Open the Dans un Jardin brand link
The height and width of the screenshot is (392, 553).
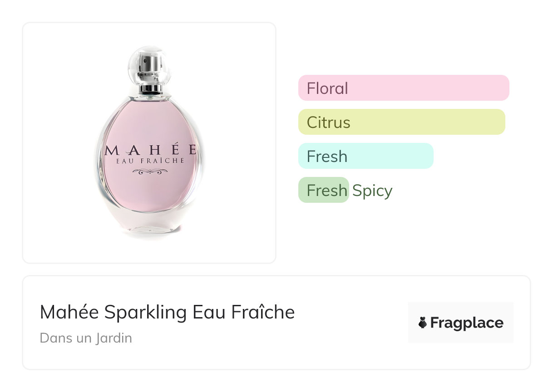click(86, 338)
